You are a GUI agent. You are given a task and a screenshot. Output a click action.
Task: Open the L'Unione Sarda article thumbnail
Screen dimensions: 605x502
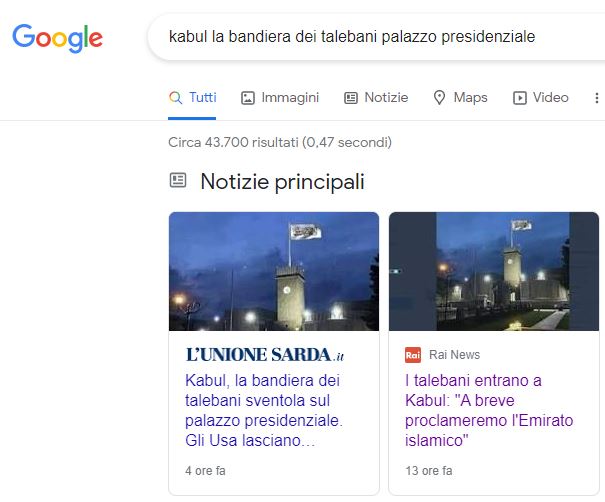[x=274, y=271]
